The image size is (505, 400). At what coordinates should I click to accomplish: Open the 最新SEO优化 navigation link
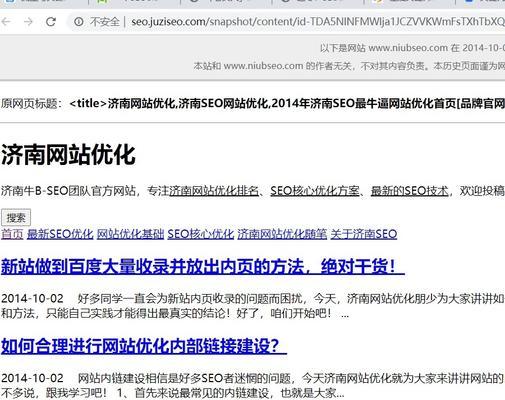60,234
